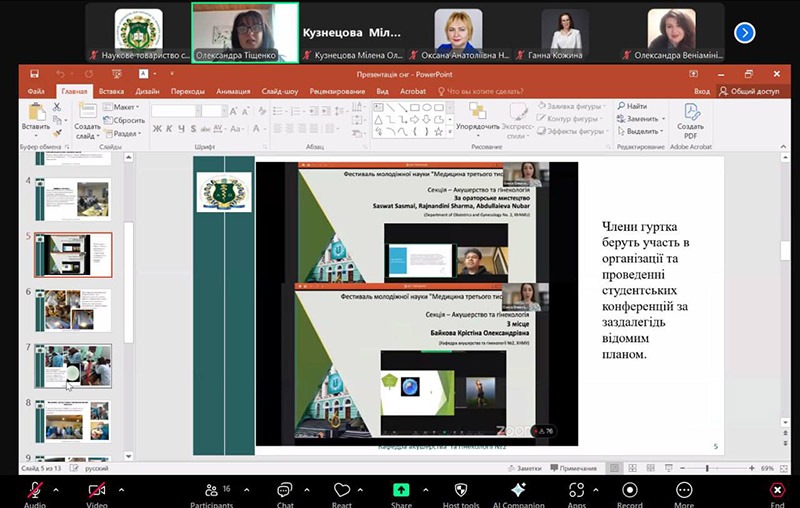Click the React heart icon
This screenshot has height=508, width=800.
point(342,490)
